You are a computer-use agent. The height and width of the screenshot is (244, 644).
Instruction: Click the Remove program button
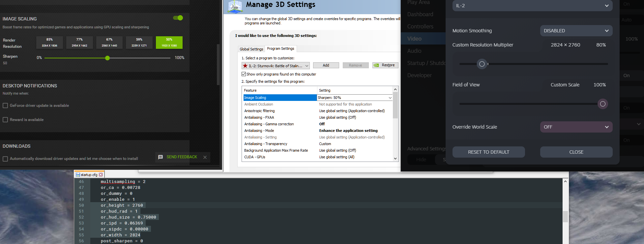tap(356, 65)
